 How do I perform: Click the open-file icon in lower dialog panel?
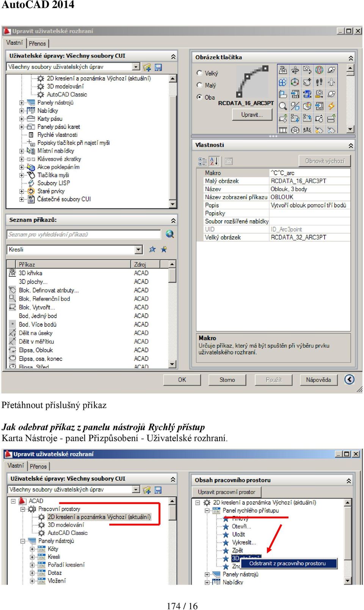(147, 490)
